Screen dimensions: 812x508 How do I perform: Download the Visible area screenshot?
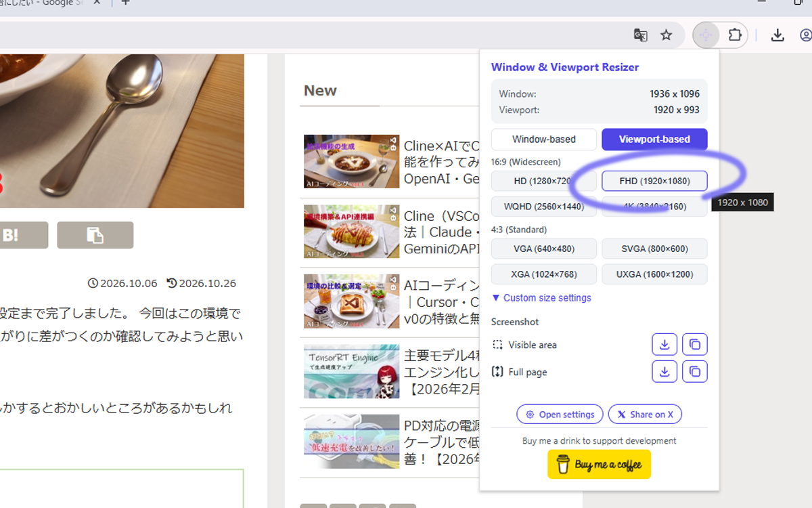[x=664, y=345]
